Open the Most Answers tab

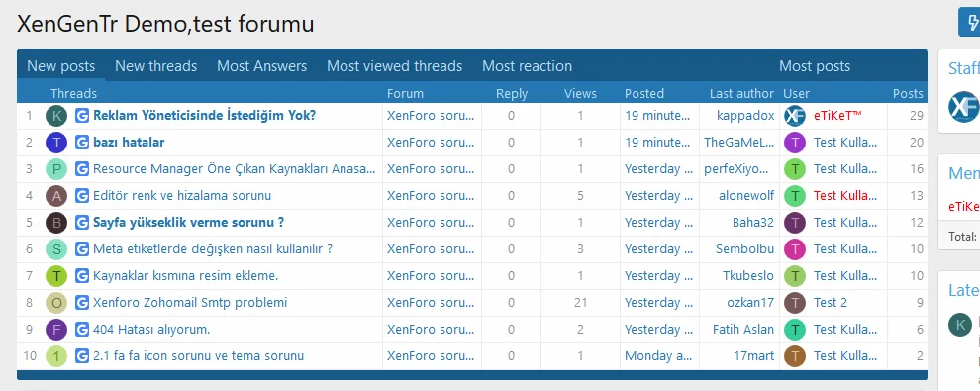[262, 66]
